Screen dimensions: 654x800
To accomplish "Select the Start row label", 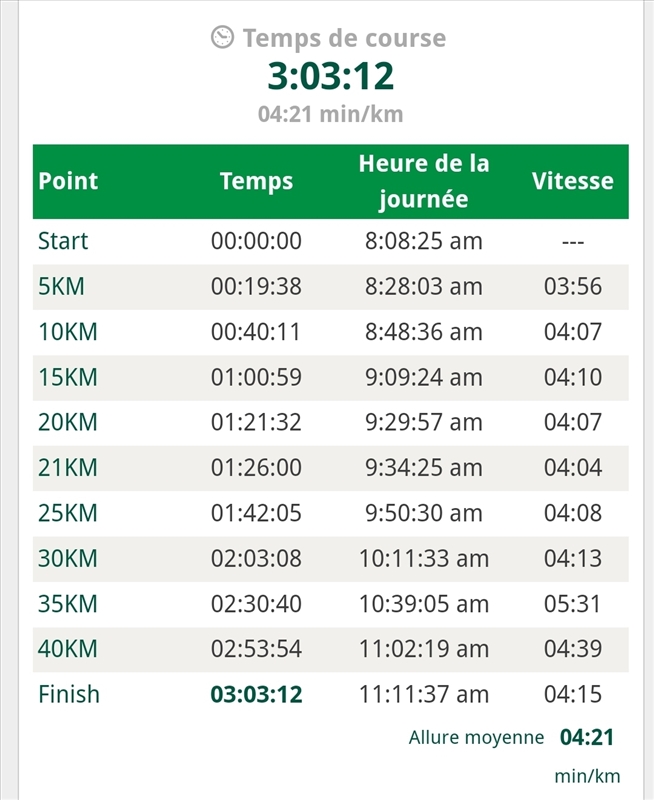I will click(63, 241).
